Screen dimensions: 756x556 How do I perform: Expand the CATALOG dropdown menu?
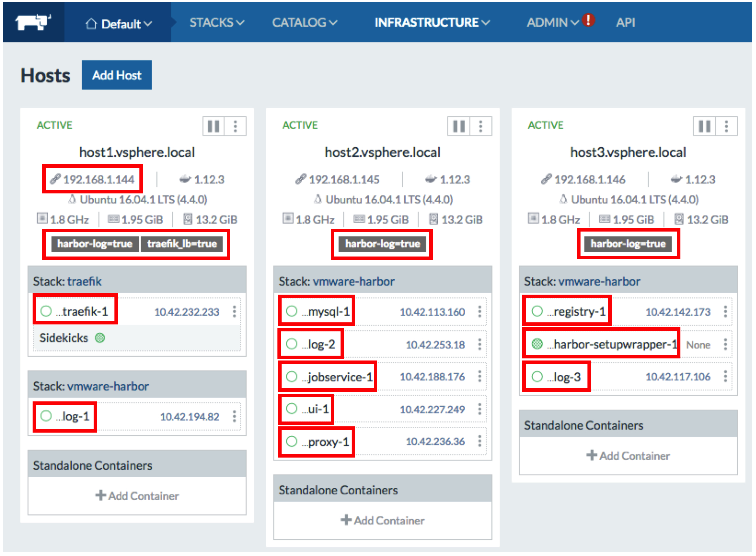304,23
